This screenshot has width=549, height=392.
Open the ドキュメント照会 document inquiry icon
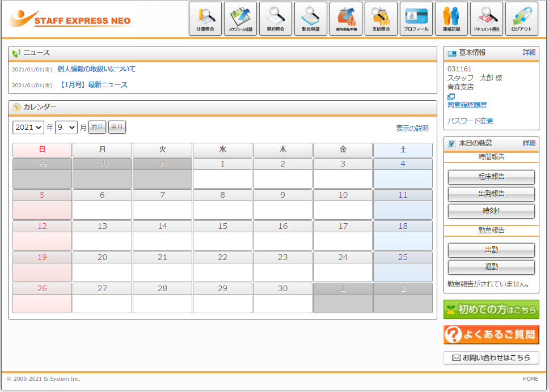[x=486, y=18]
